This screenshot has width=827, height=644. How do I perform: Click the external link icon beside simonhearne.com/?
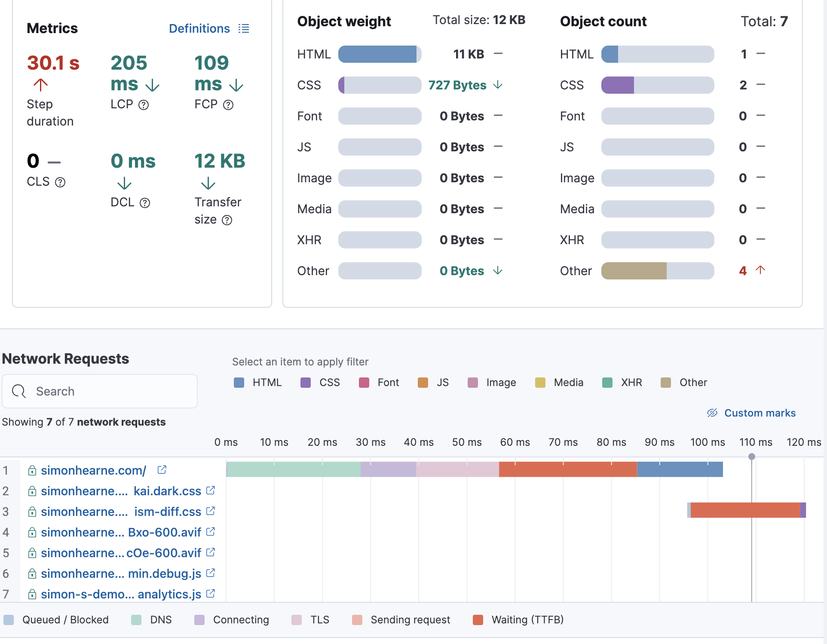tap(162, 469)
